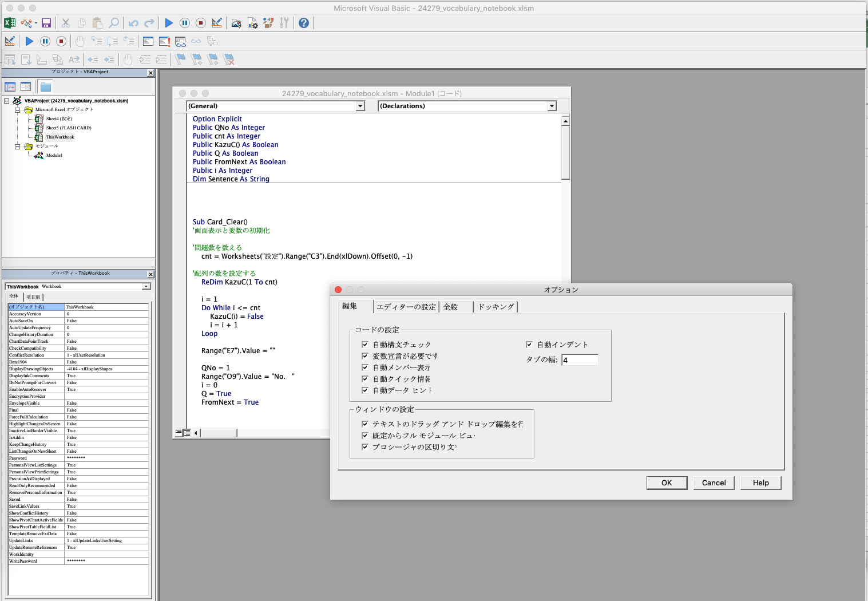Viewport: 868px width, 601px height.
Task: Click the Paste clipboard icon
Action: pyautogui.click(x=98, y=23)
